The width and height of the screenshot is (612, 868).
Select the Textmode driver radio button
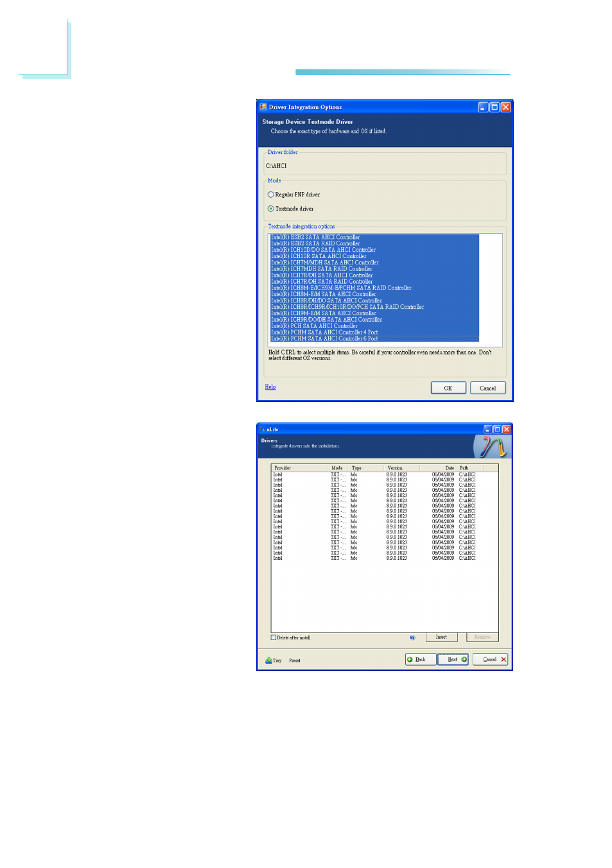[270, 209]
